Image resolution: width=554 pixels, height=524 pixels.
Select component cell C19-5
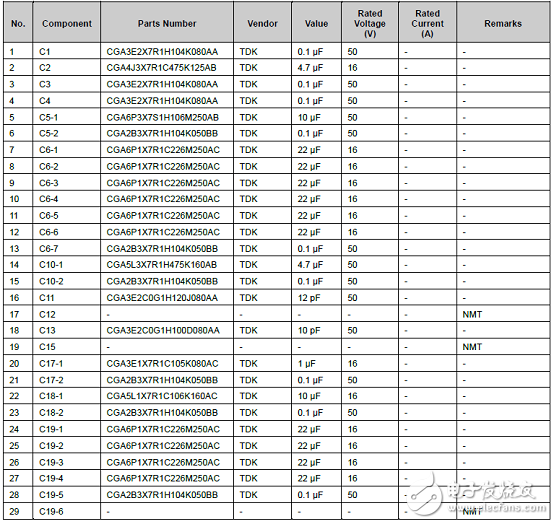click(x=67, y=495)
